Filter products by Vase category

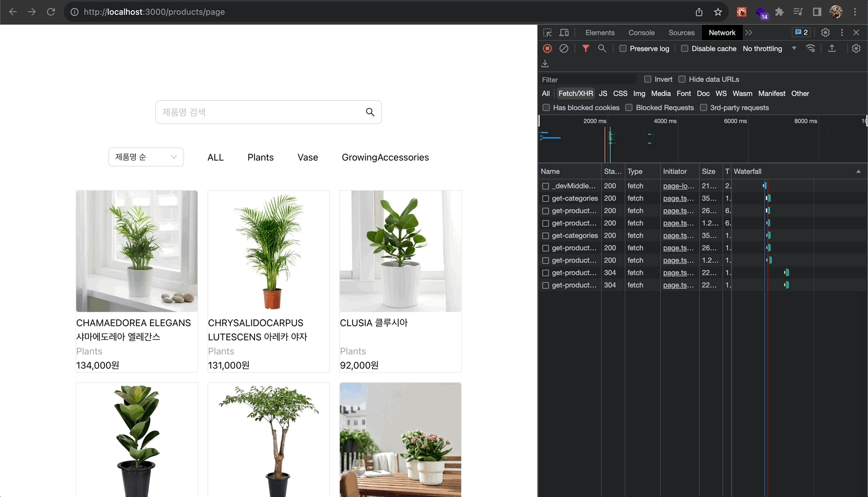coord(308,157)
